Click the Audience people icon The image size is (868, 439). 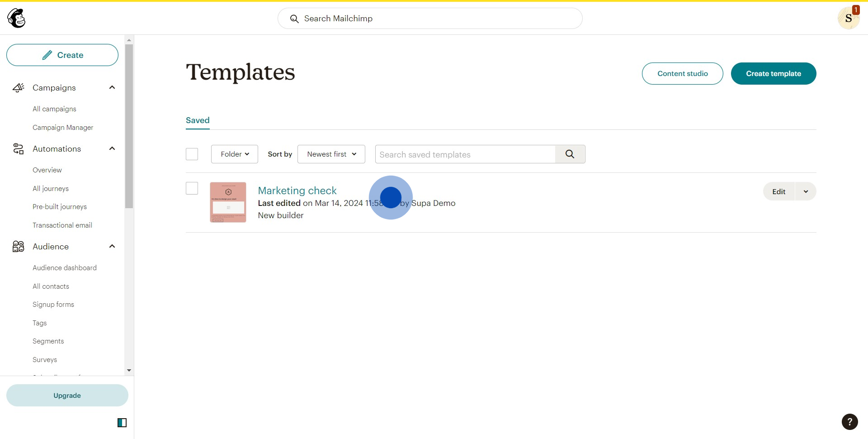pyautogui.click(x=18, y=246)
